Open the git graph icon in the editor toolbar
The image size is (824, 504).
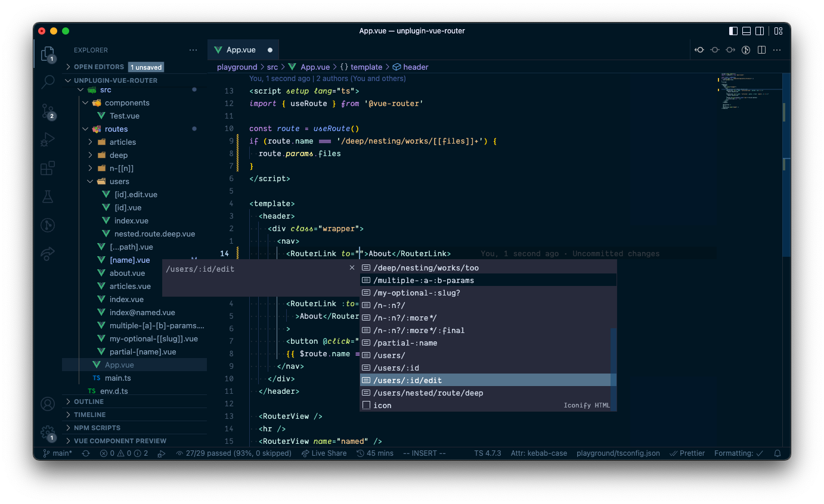[x=746, y=50]
